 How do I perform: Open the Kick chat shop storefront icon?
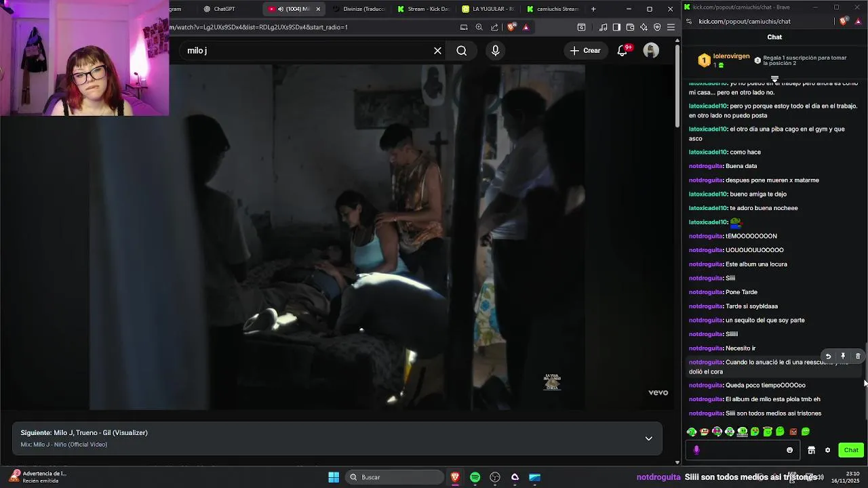tap(811, 450)
